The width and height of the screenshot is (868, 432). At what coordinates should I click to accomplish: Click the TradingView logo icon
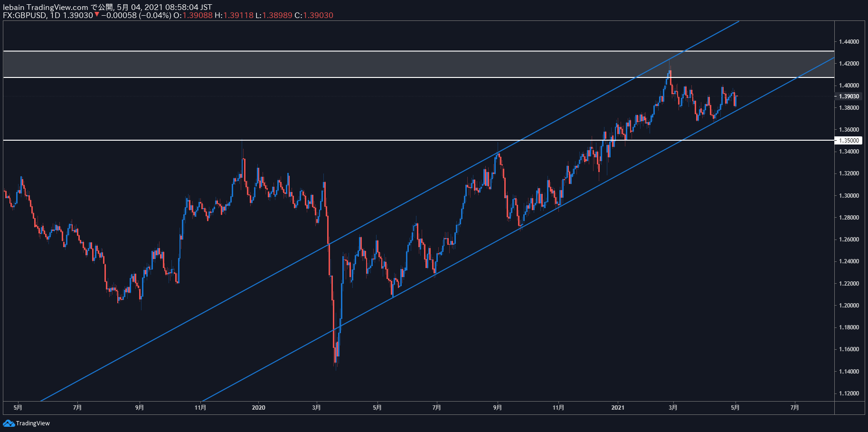9,423
